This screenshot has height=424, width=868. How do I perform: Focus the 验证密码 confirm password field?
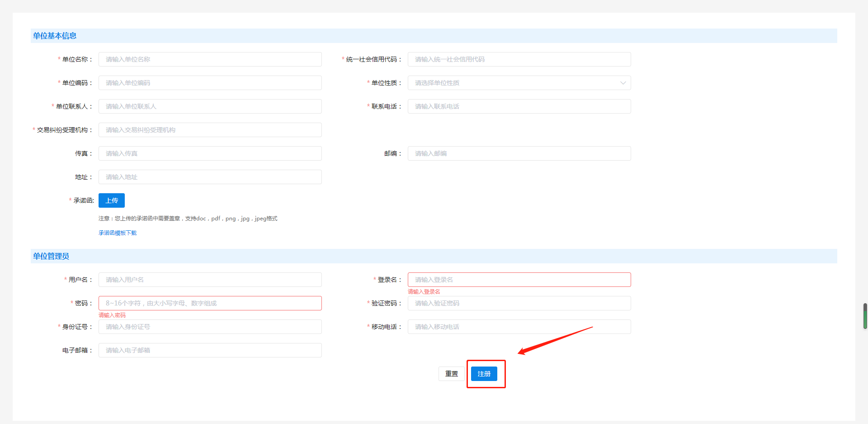point(519,303)
